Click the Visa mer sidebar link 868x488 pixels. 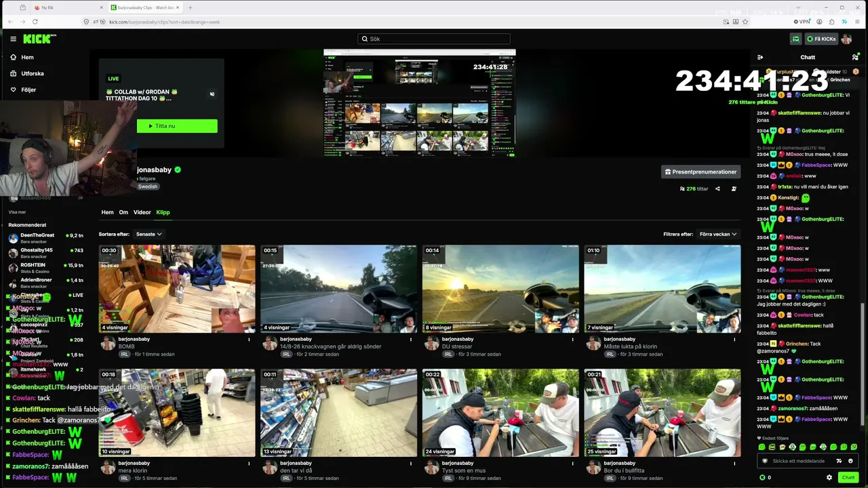click(x=17, y=212)
